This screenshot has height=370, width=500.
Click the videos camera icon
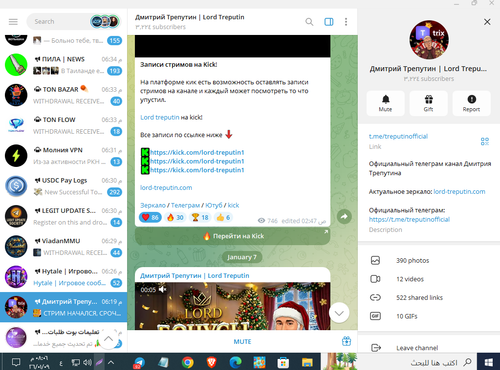click(375, 279)
